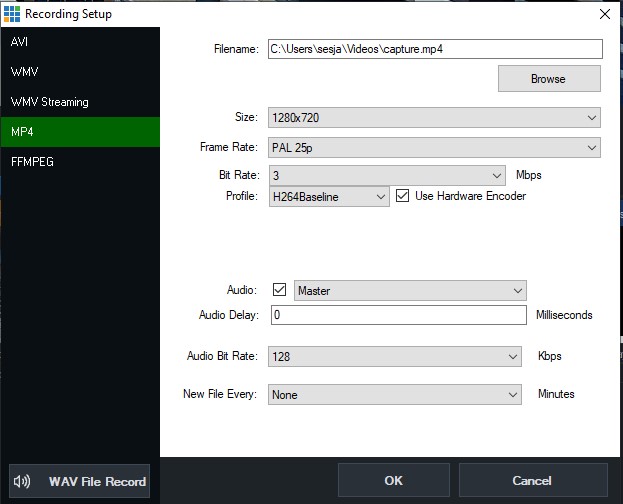Select the WMV format tab
The height and width of the screenshot is (504, 623).
(x=80, y=72)
